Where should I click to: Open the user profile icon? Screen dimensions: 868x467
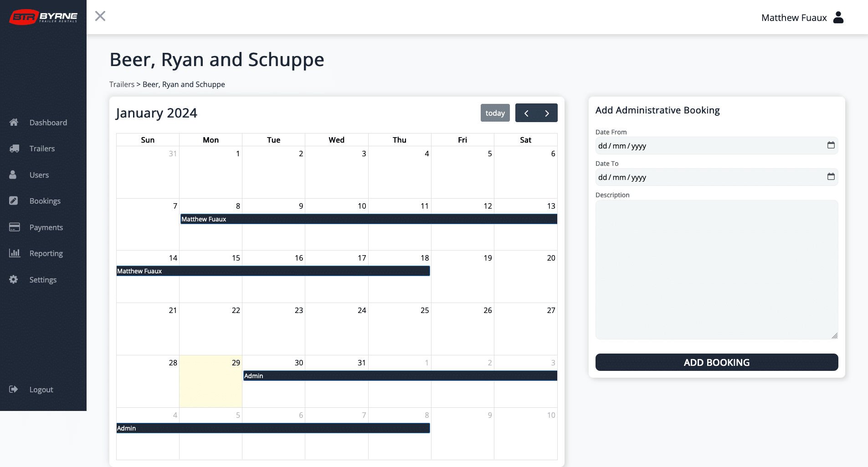point(838,18)
